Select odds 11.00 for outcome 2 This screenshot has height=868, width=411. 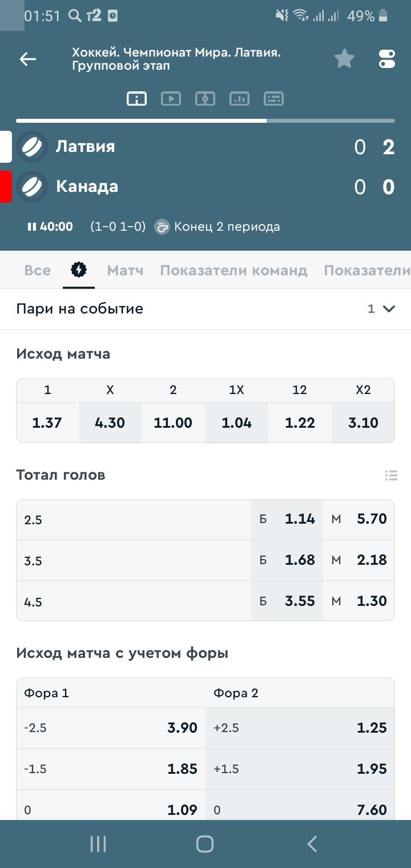point(173,423)
